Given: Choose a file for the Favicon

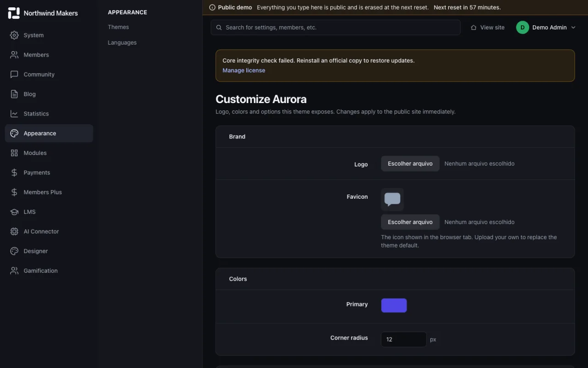Looking at the screenshot, I should point(410,222).
